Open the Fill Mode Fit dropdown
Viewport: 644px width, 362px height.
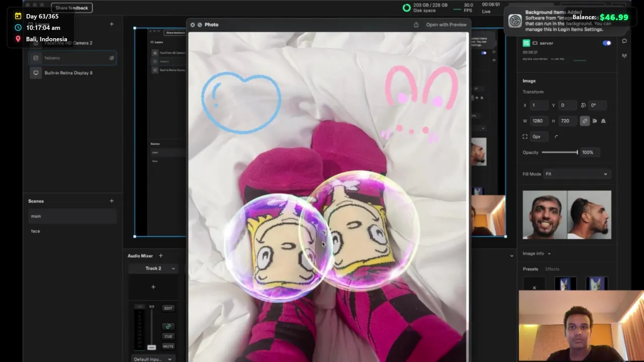[x=577, y=174]
